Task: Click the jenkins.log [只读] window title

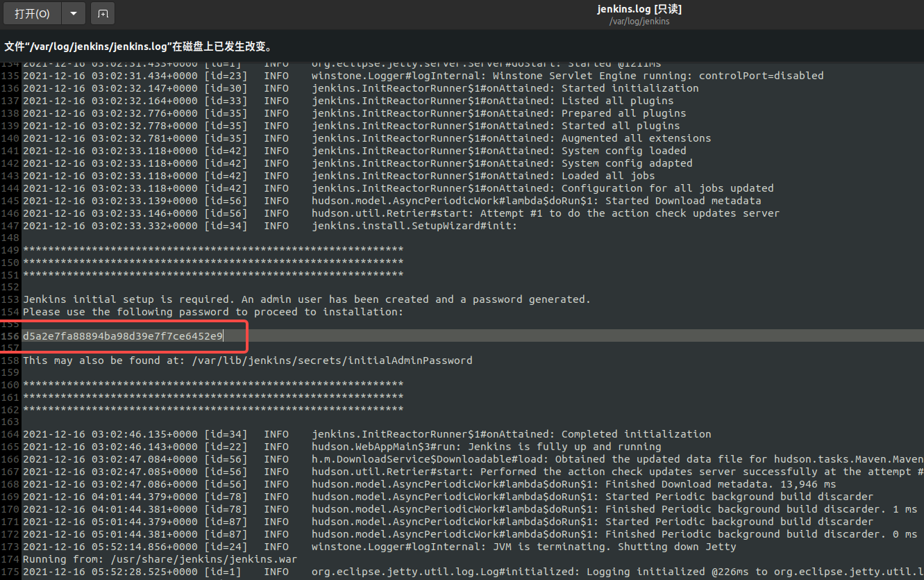Action: point(639,9)
